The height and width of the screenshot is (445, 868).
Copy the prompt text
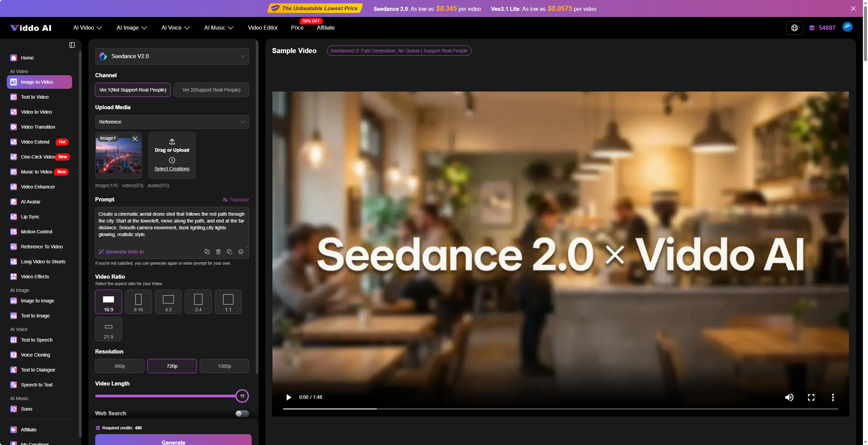click(x=207, y=252)
